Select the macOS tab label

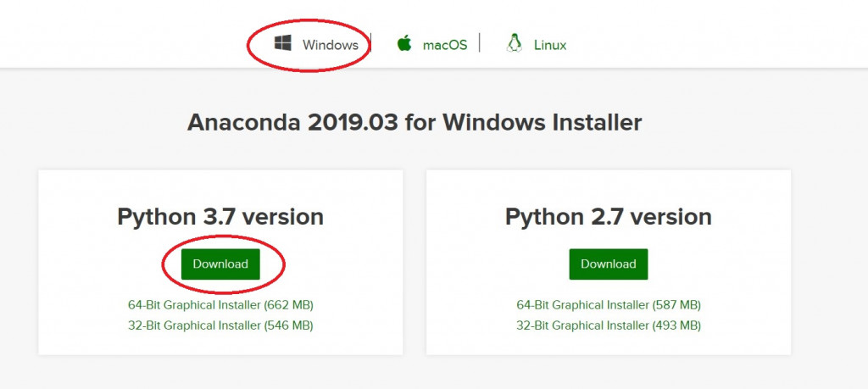click(445, 45)
